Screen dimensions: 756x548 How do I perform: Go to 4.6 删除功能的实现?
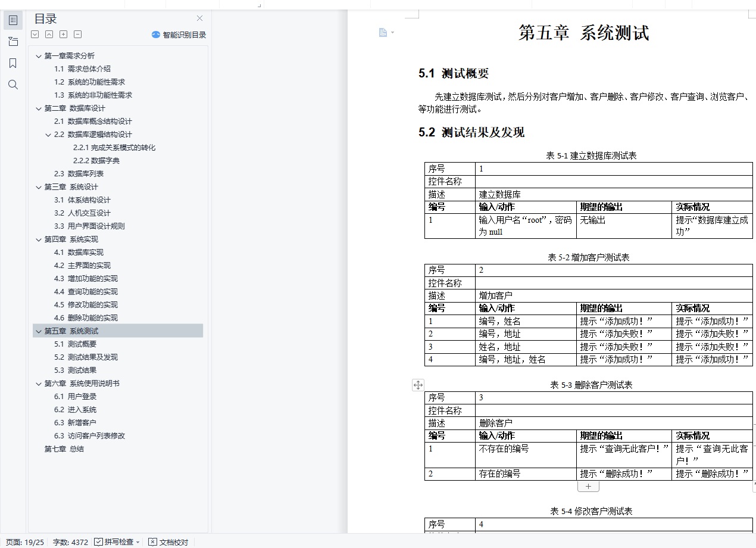click(86, 318)
